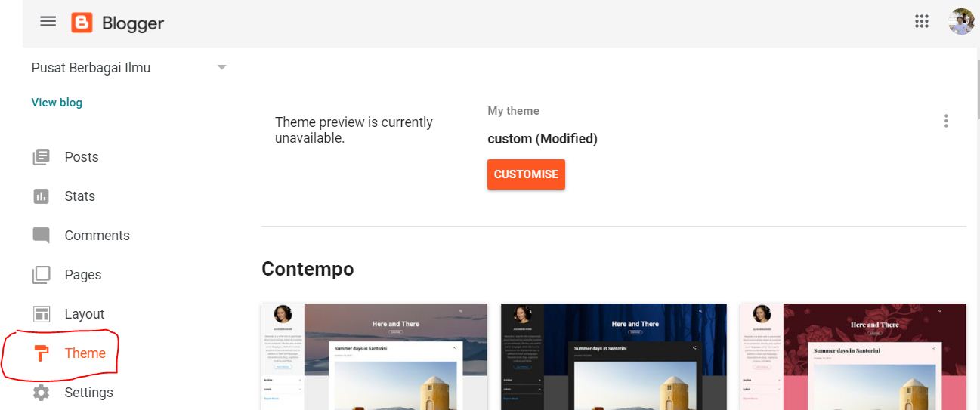Go to Pages section
The height and width of the screenshot is (410, 980).
click(x=82, y=275)
